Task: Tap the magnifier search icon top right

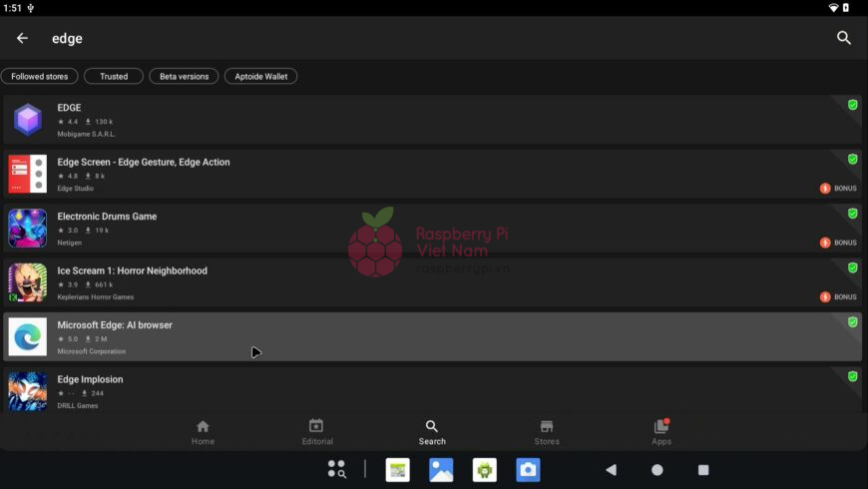Action: click(x=843, y=38)
